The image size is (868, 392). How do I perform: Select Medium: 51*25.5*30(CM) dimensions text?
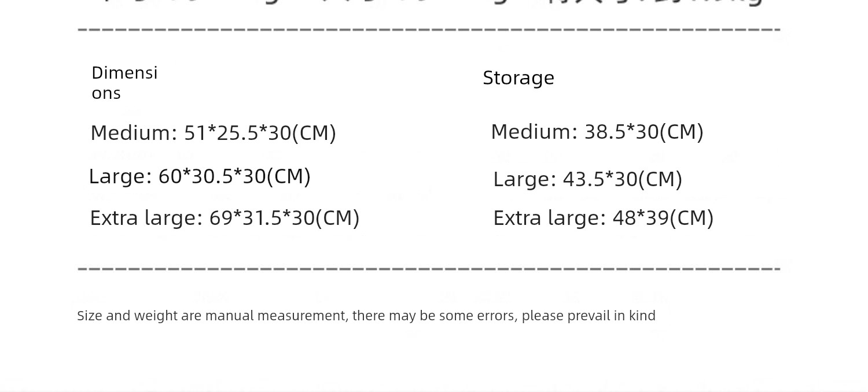coord(214,133)
